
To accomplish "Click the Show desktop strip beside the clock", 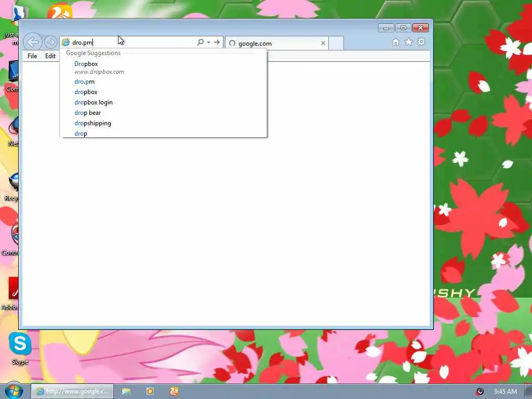I will [528, 392].
